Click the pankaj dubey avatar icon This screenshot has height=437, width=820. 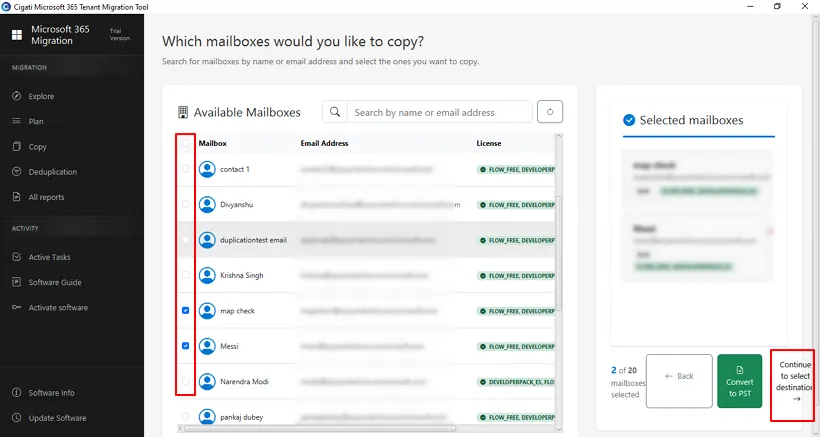(207, 417)
